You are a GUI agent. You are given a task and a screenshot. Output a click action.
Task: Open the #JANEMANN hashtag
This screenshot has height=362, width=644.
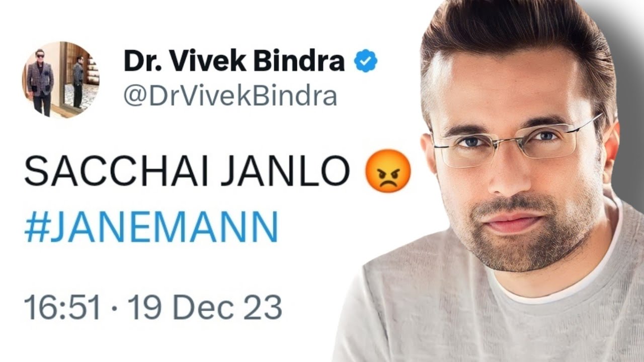tap(151, 227)
